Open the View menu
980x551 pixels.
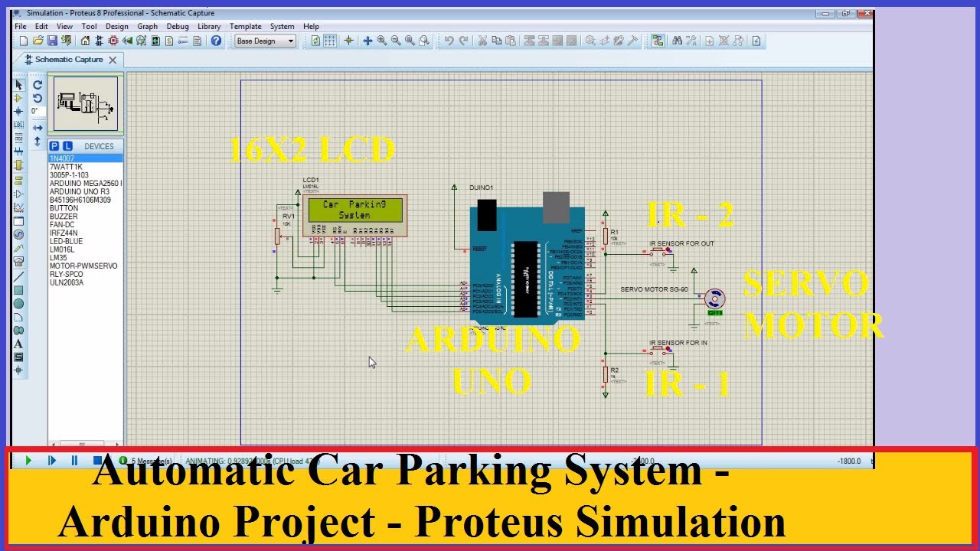(x=64, y=26)
